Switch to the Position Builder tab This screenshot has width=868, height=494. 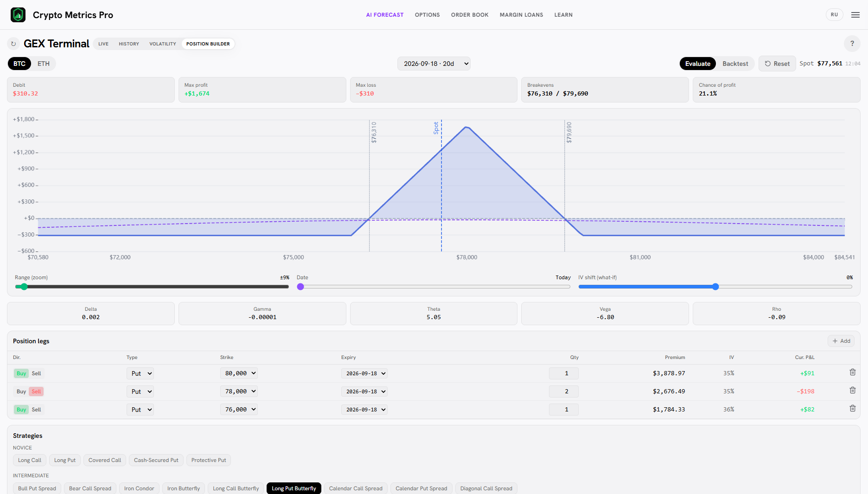coord(208,44)
